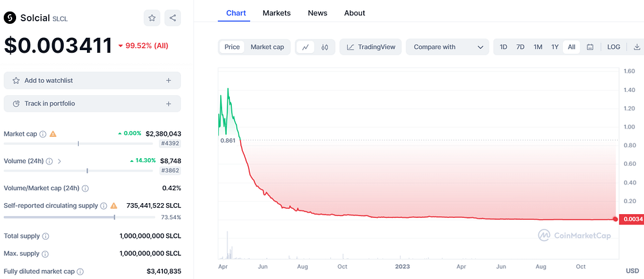Click the plus on Track in portfolio
Image resolution: width=644 pixels, height=279 pixels.
pos(168,104)
